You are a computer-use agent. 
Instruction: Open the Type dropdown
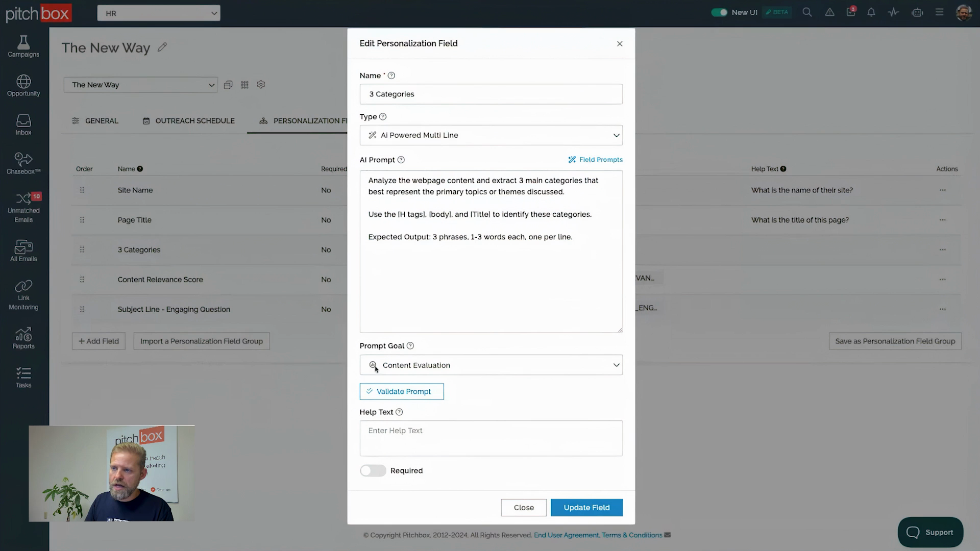point(491,135)
